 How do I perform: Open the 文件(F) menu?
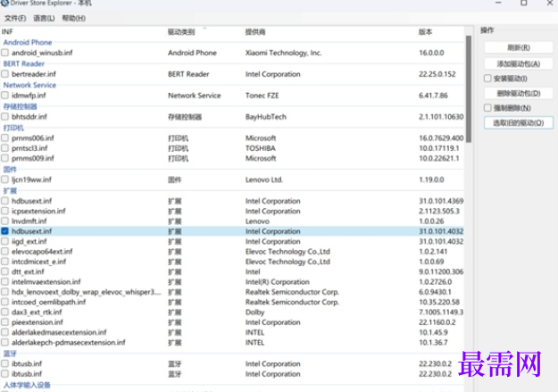[15, 18]
